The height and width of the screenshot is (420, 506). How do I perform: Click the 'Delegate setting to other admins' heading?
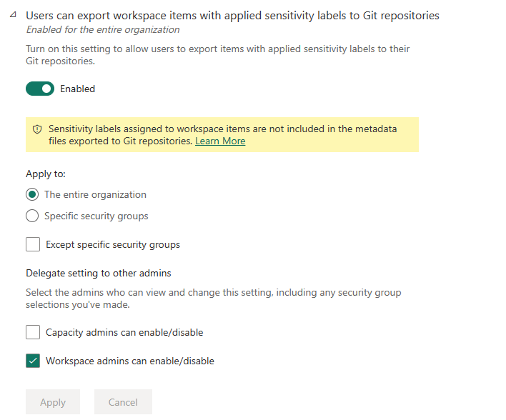point(99,273)
